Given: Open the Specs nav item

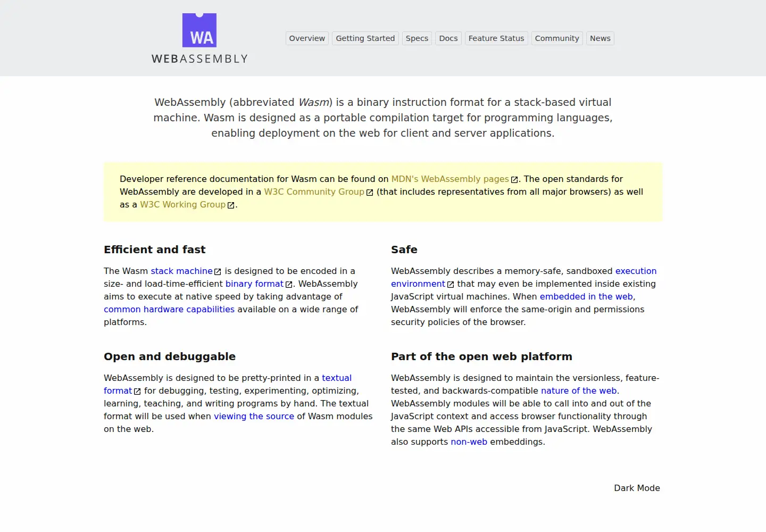Looking at the screenshot, I should [x=417, y=38].
